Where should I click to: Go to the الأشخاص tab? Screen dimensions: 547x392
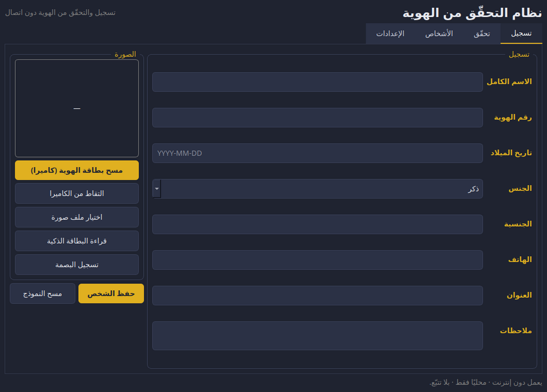(x=439, y=34)
